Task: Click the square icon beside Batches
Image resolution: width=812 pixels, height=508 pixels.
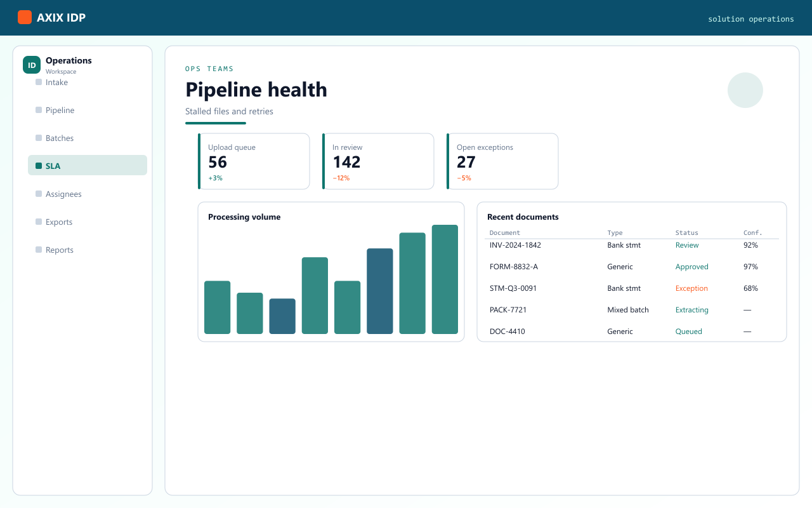Action: (39, 138)
